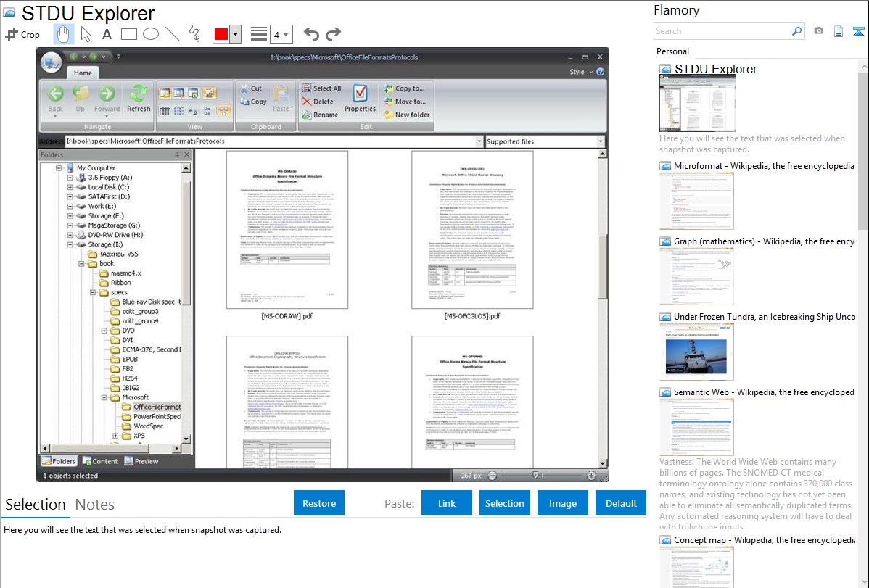Click the Flamory search input field

pyautogui.click(x=722, y=31)
